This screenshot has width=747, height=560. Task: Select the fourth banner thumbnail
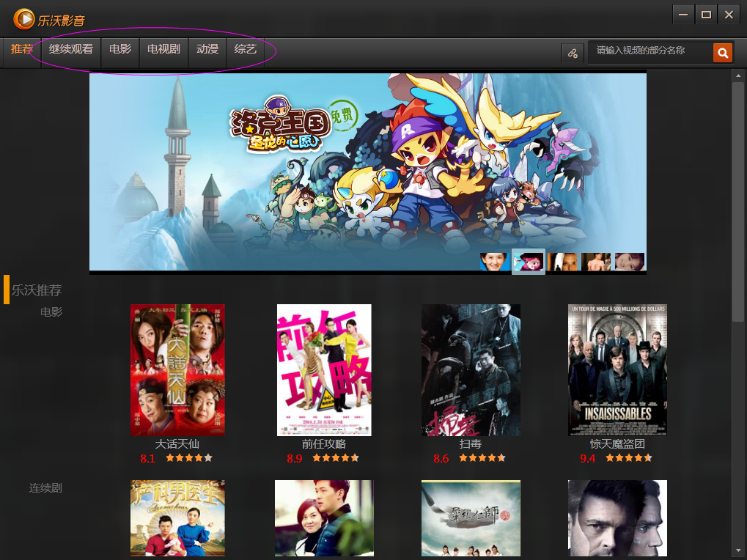pos(596,262)
